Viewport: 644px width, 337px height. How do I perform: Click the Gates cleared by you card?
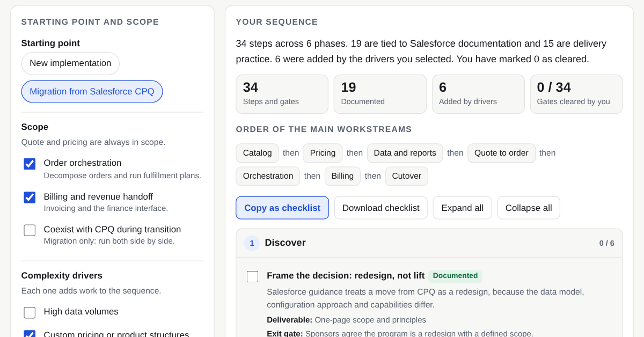tap(576, 94)
